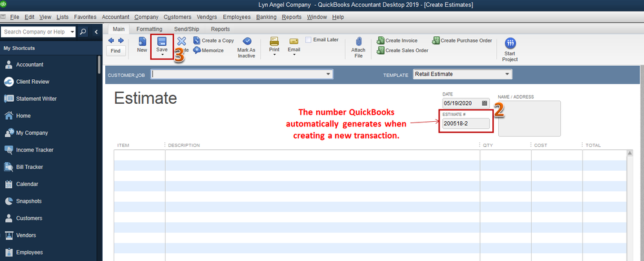The image size is (644, 261).
Task: Open the Edit menu
Action: coord(29,17)
